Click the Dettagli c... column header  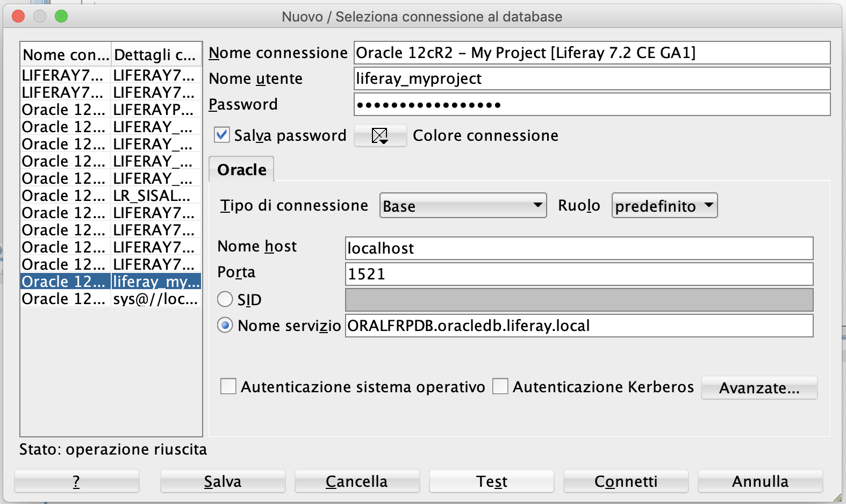pos(156,54)
